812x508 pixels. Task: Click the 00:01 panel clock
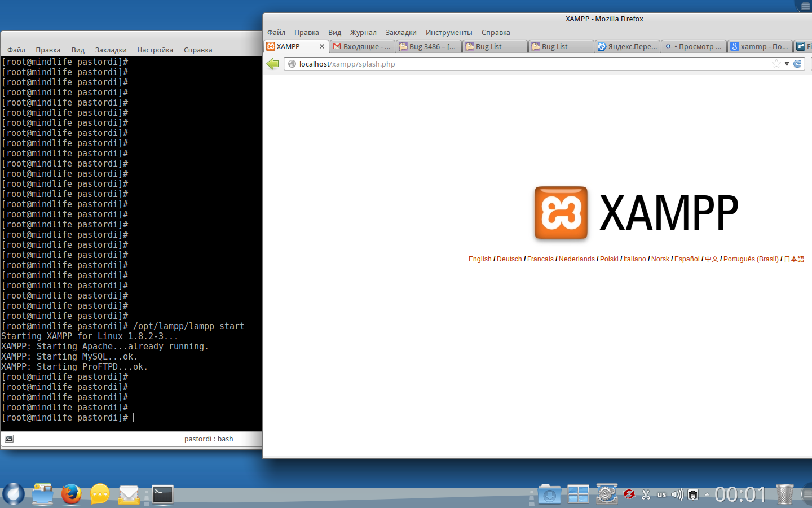tap(740, 494)
